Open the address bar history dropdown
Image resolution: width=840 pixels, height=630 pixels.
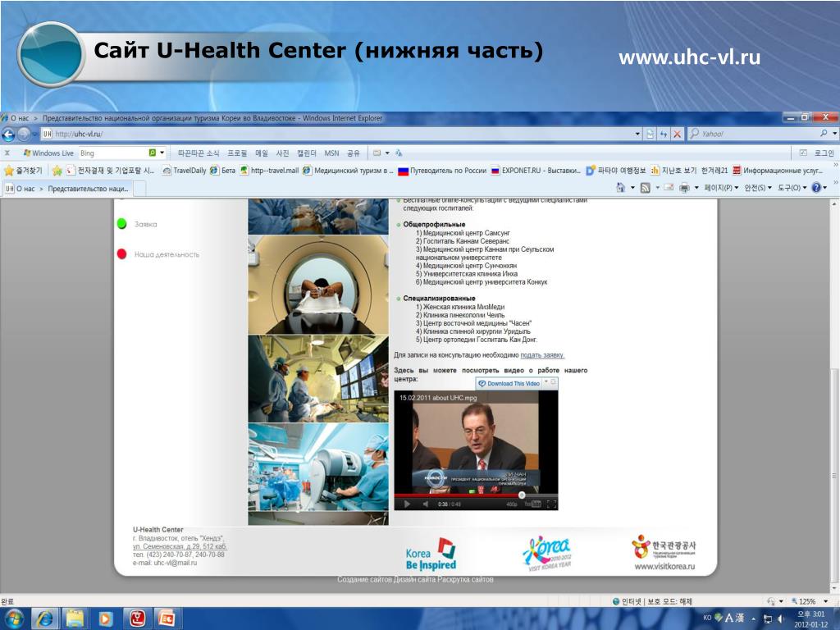pos(637,134)
